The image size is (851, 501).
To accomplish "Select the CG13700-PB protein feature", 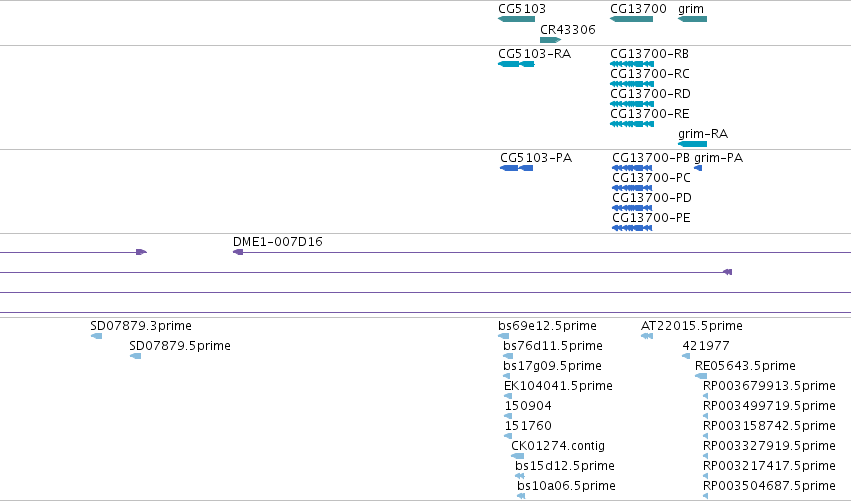I will point(632,168).
